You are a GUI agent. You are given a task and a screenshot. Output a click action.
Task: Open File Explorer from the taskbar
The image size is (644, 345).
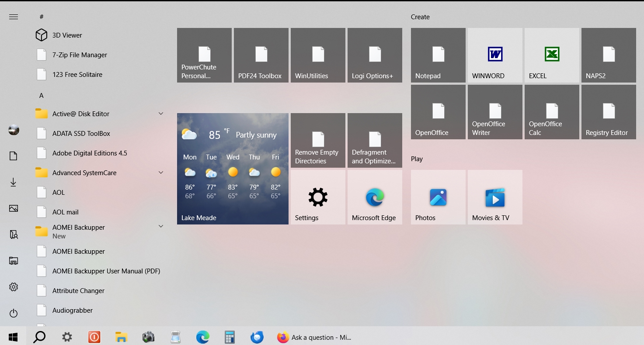(x=121, y=337)
